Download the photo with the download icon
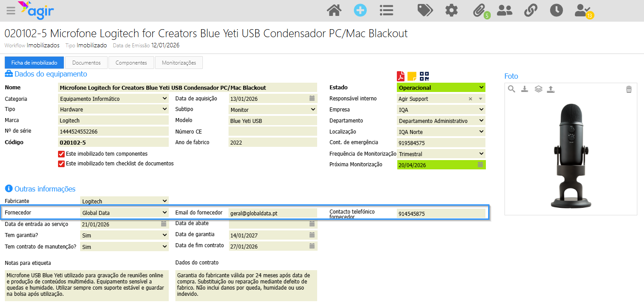Screen dimensions: 644x306 (x=524, y=89)
